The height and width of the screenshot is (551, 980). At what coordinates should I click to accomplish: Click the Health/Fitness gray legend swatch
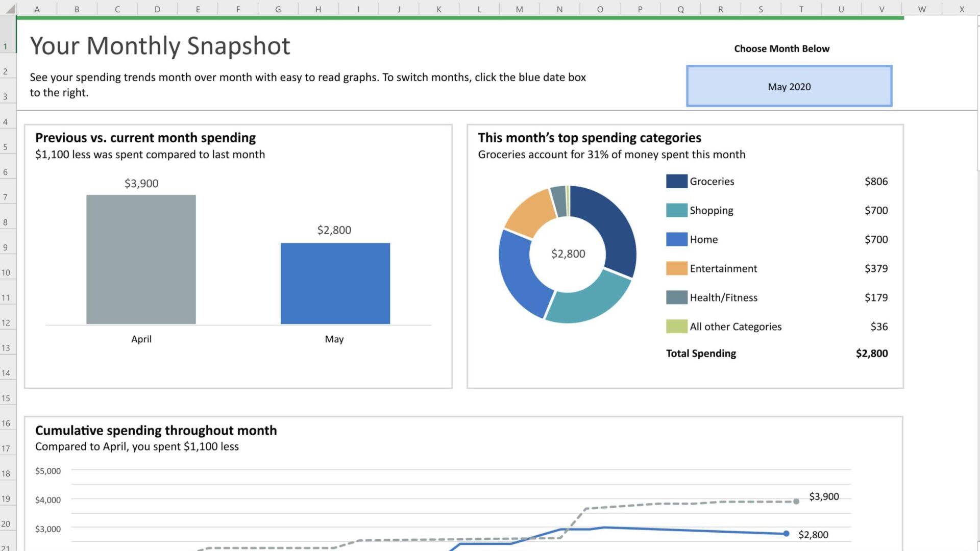(x=676, y=297)
